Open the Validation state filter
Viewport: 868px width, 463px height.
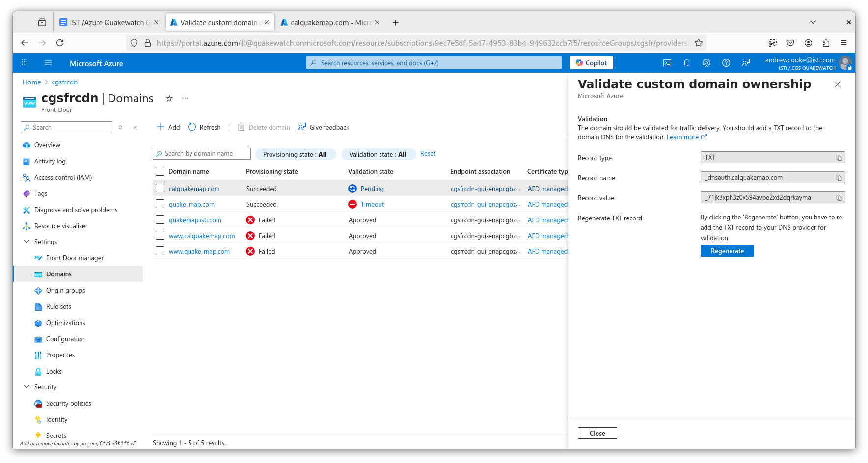378,154
